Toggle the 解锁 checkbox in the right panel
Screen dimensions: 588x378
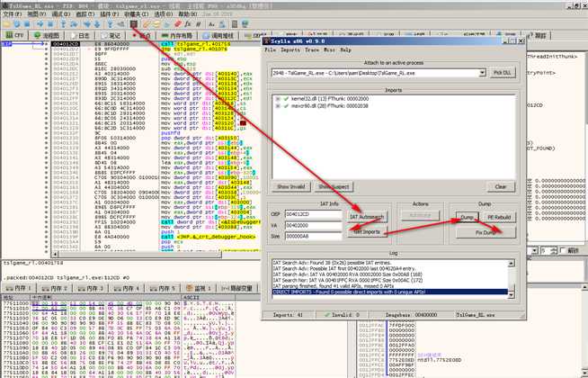pos(562,250)
